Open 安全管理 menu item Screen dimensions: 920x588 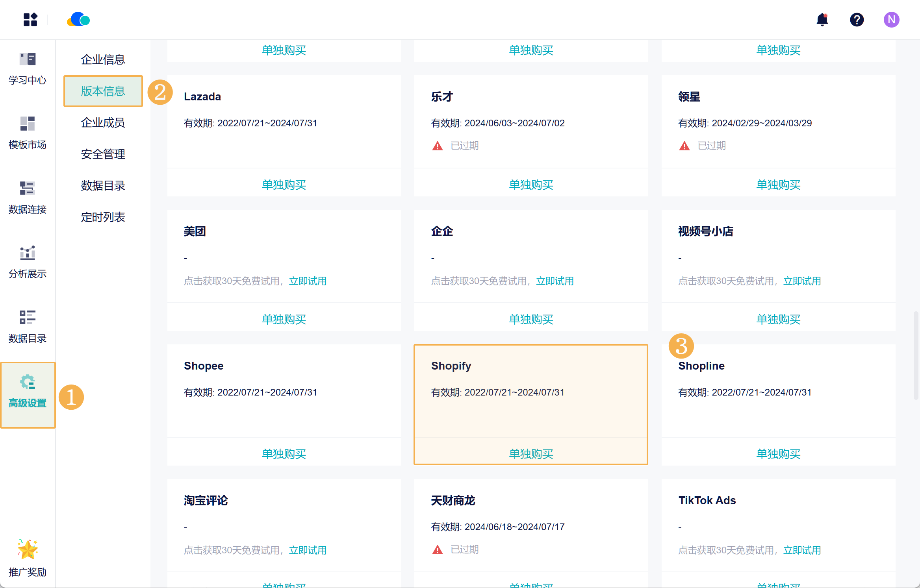pos(103,154)
